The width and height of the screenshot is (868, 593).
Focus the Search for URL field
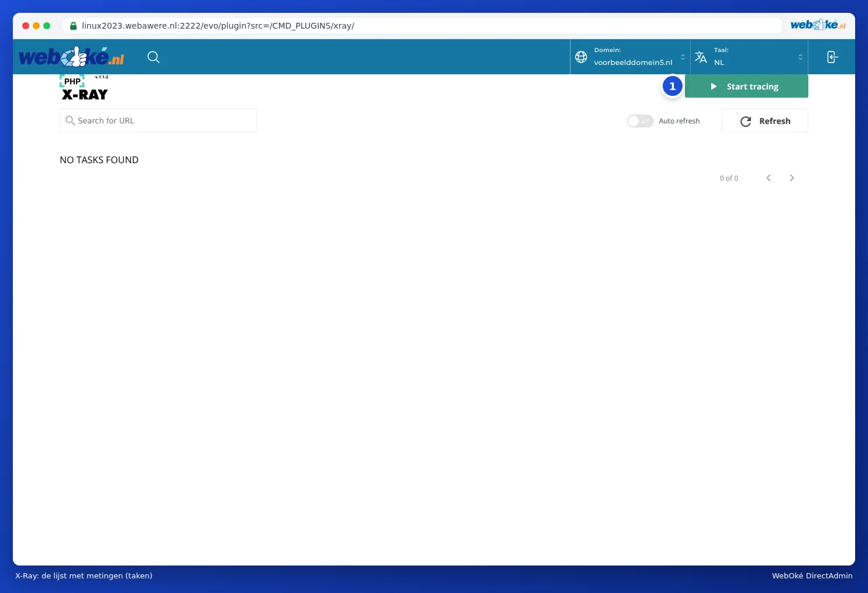[x=158, y=120]
